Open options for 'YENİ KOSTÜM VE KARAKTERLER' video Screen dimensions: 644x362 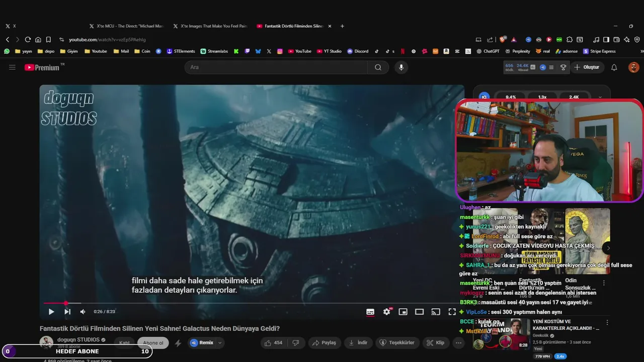(607, 322)
